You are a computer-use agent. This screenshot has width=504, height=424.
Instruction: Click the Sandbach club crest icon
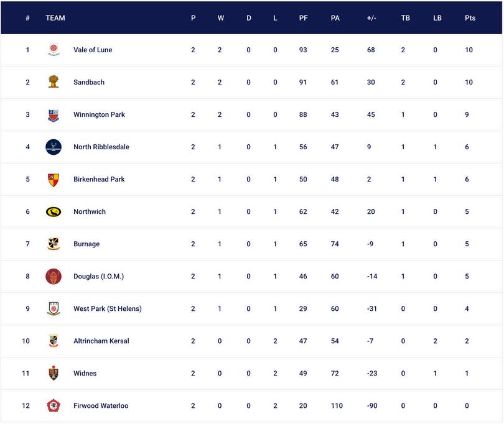point(54,82)
